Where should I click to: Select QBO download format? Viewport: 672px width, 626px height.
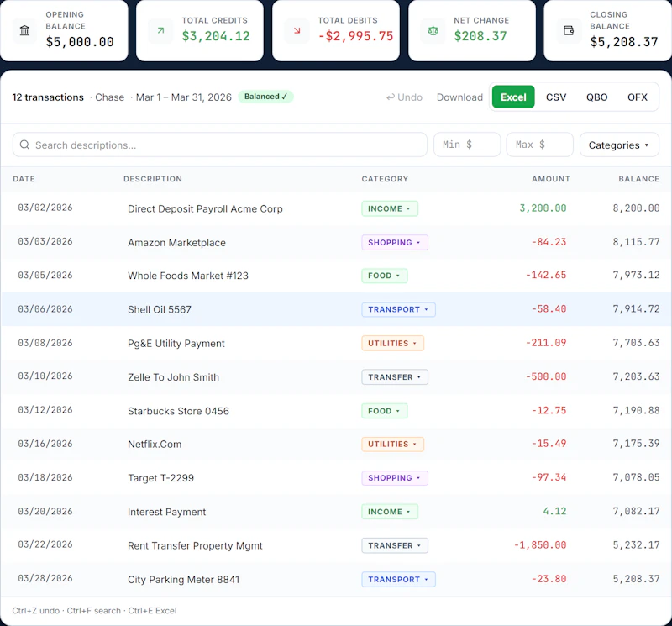(x=596, y=97)
